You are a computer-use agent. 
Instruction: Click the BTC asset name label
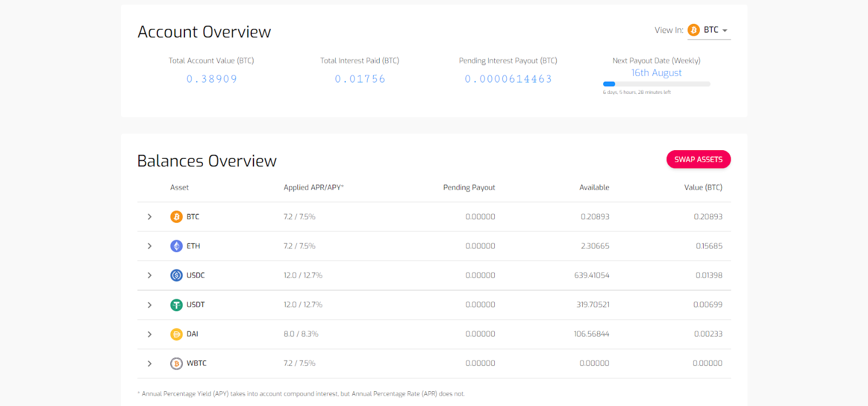(193, 217)
